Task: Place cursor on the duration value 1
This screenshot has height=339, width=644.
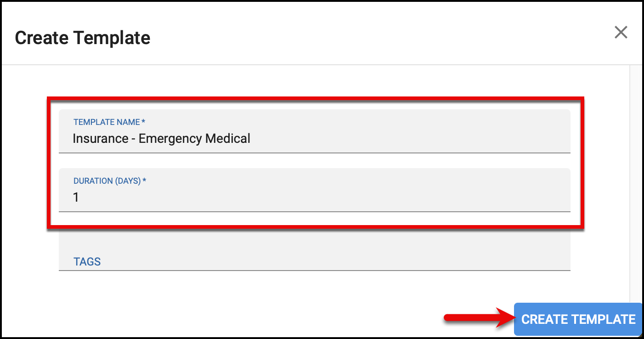Action: pos(76,198)
